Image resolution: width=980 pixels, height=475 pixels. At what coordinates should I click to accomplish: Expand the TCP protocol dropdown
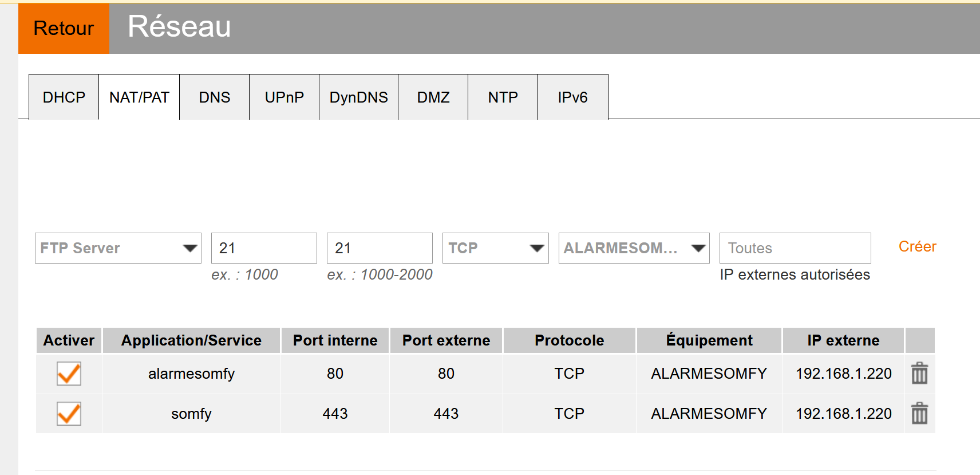coord(495,248)
